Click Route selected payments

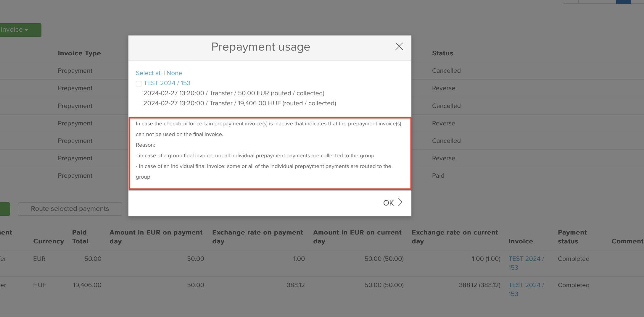tap(70, 209)
